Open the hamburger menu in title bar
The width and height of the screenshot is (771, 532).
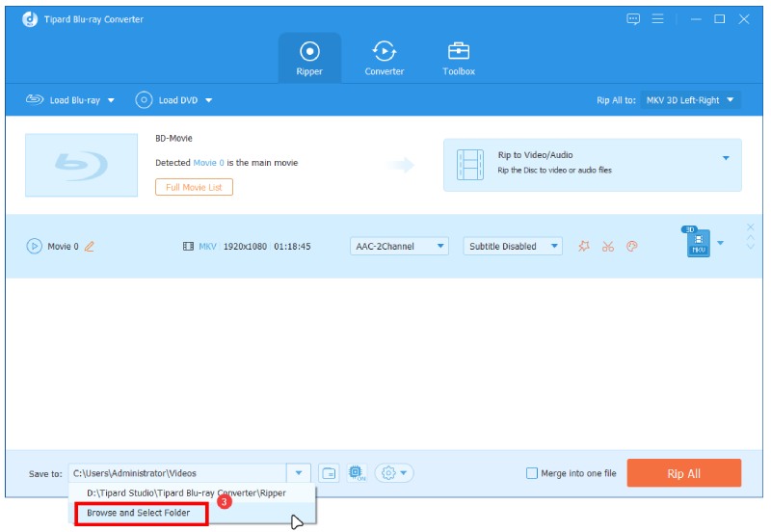[x=657, y=19]
